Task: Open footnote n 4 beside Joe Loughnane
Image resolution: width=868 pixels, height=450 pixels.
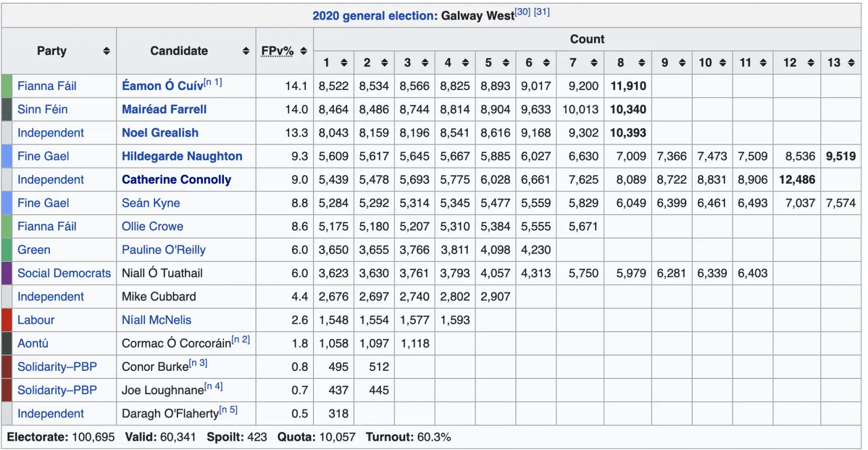Action: 213,387
